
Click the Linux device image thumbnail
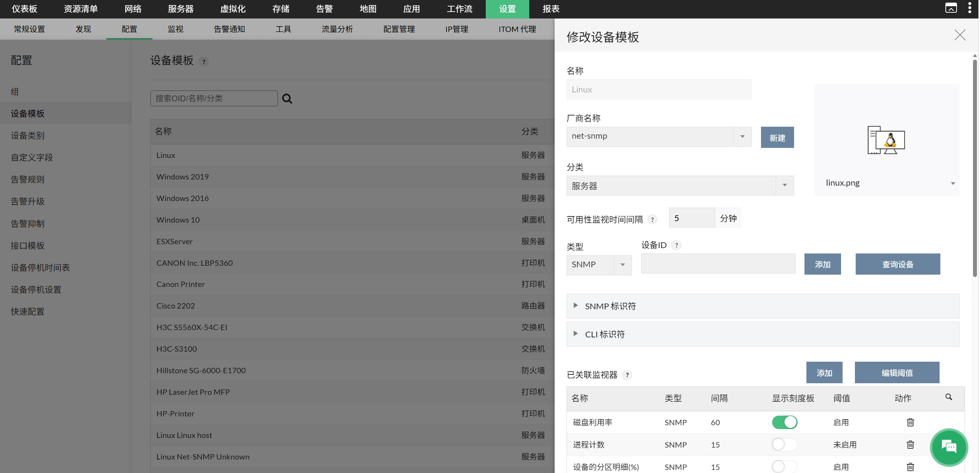click(x=886, y=140)
